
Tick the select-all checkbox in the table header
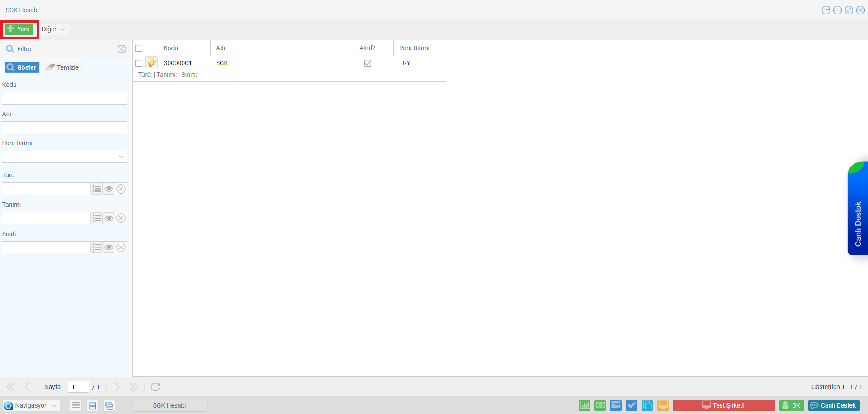[139, 48]
